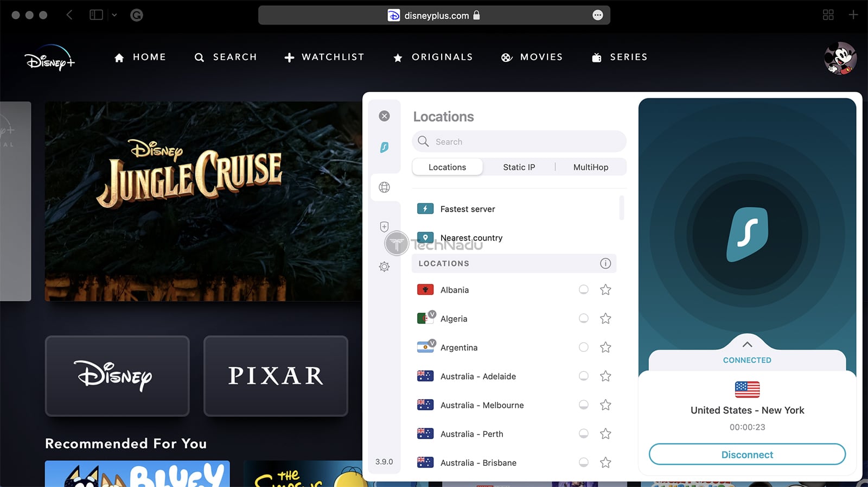The height and width of the screenshot is (487, 868).
Task: Add Albania to favorites star
Action: click(x=605, y=290)
